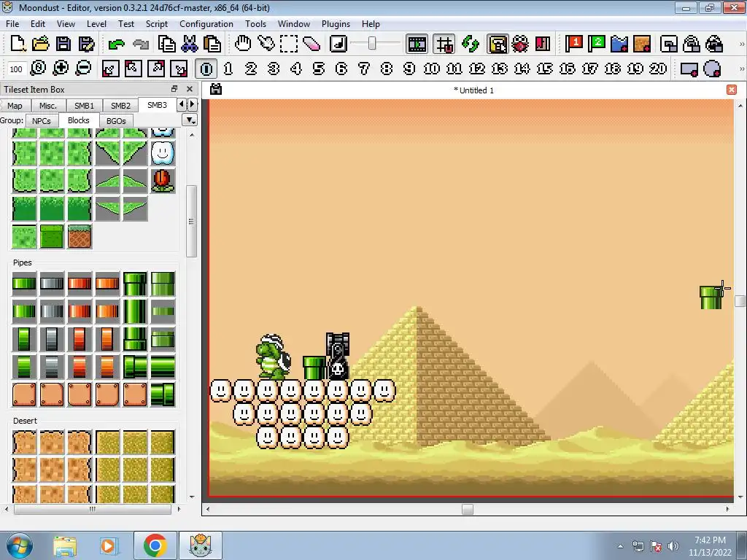
Task: Pick the fire flower tile
Action: click(163, 181)
